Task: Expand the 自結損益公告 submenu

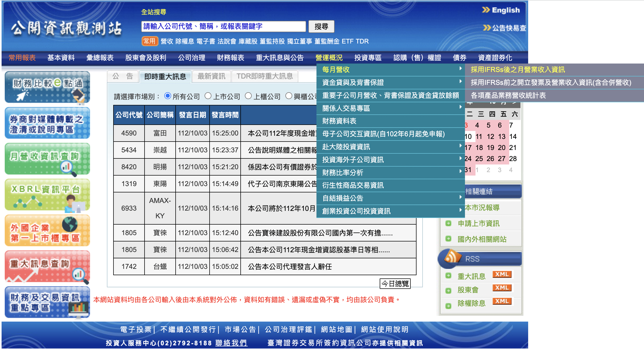Action: tap(391, 198)
